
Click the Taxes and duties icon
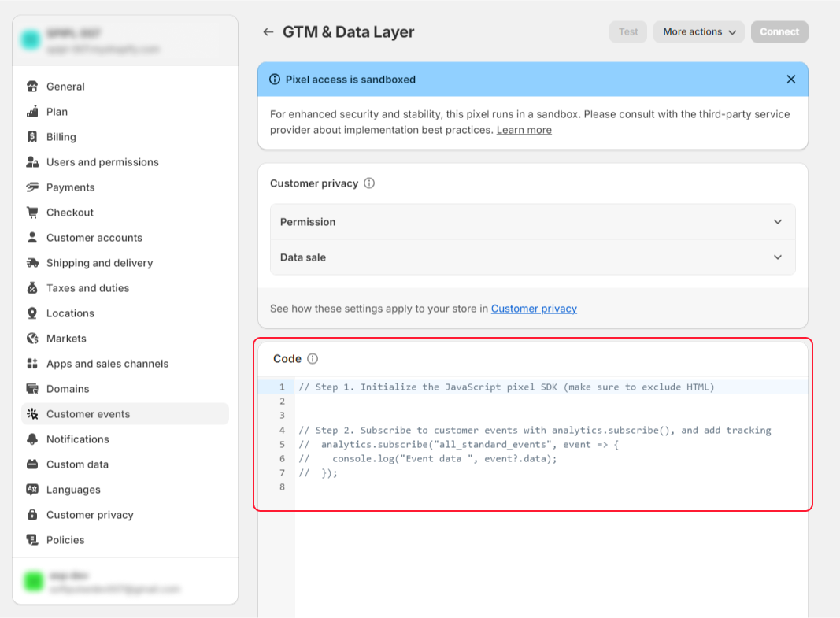pyautogui.click(x=31, y=288)
